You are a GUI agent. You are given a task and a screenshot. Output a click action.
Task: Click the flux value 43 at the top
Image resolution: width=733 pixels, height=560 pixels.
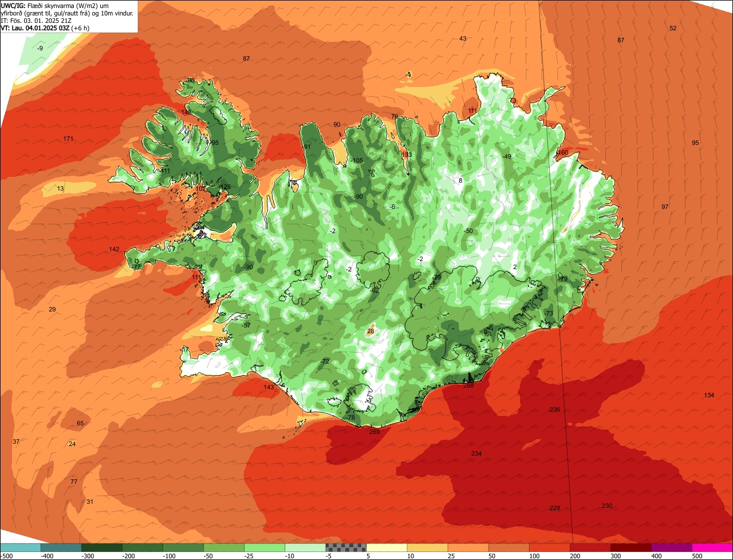[463, 38]
